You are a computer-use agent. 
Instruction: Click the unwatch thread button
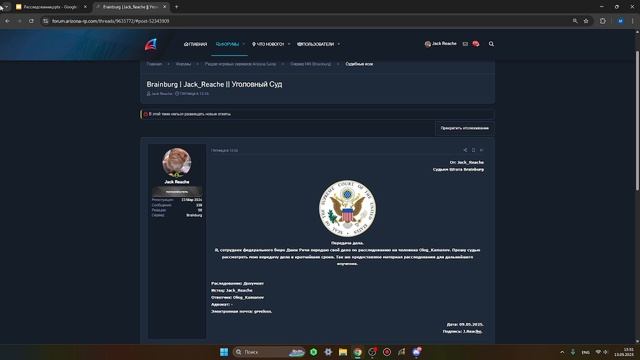coord(464,128)
